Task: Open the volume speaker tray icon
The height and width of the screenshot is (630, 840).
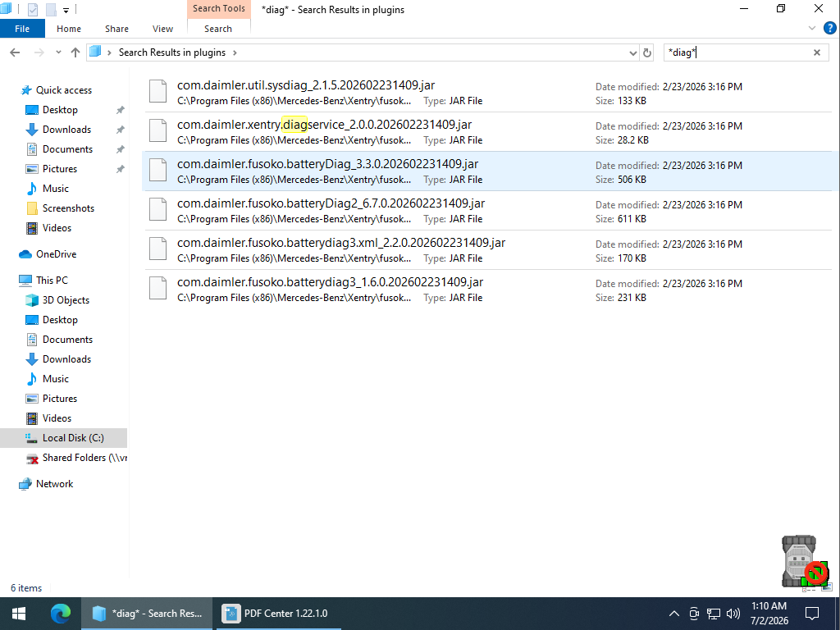Action: click(x=733, y=614)
